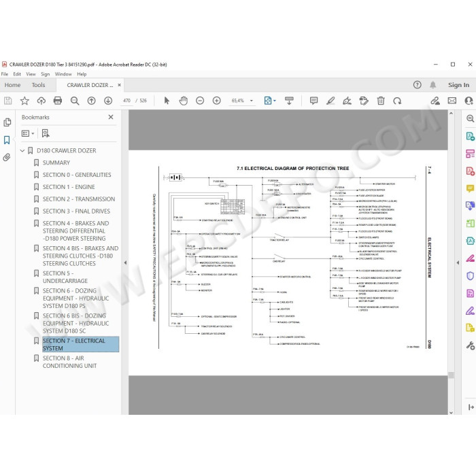Expand right tools panel at bottom
This screenshot has width=476, height=476.
pos(471,407)
